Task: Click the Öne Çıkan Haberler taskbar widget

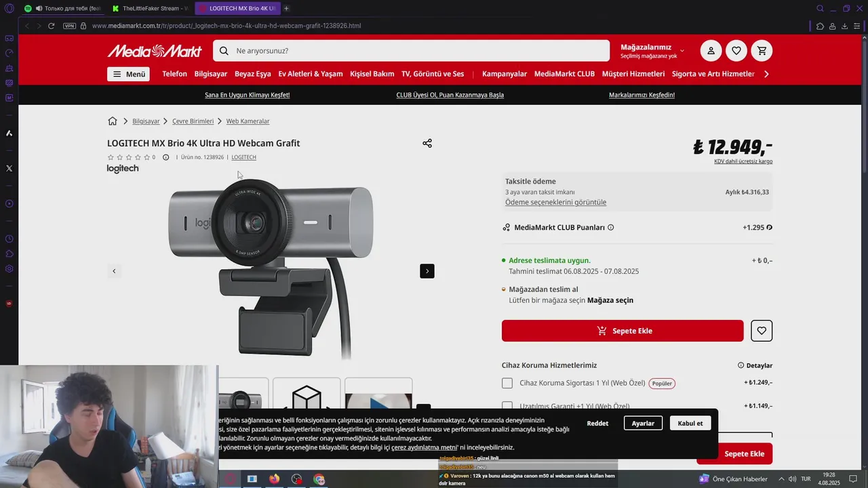Action: 734,479
